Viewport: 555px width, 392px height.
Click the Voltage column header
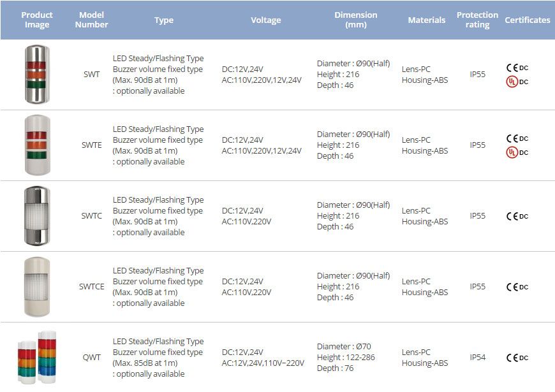(x=266, y=20)
